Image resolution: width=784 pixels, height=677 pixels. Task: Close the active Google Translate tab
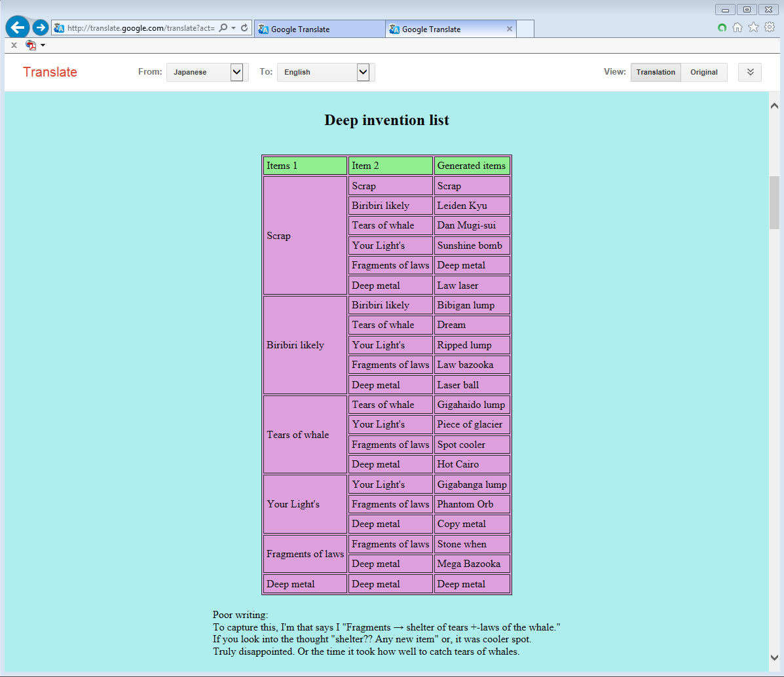pos(510,29)
